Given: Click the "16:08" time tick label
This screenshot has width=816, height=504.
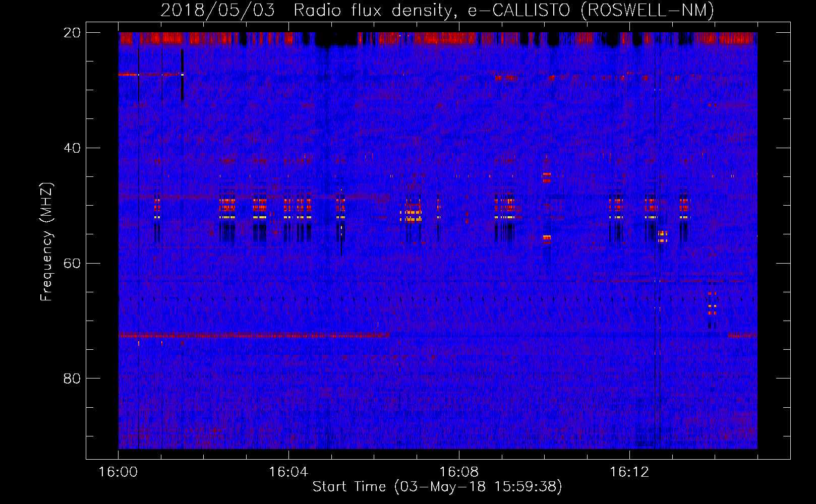Looking at the screenshot, I should [459, 472].
